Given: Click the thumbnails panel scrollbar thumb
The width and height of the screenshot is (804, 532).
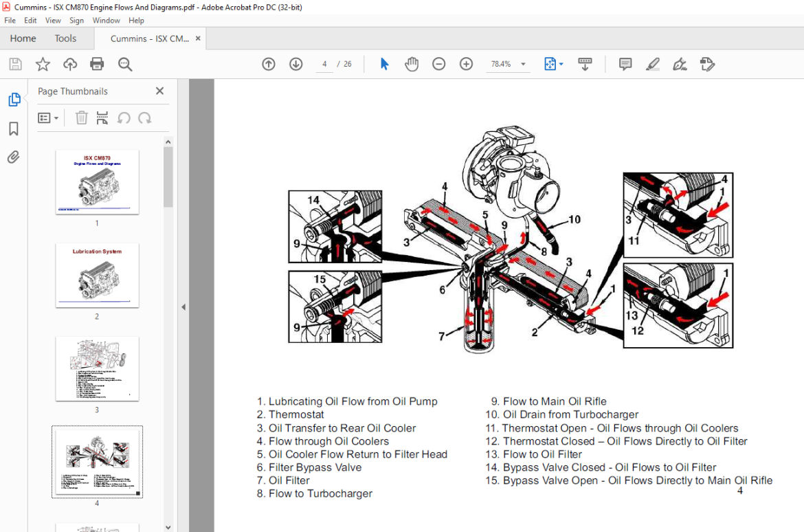Looking at the screenshot, I should 168,177.
